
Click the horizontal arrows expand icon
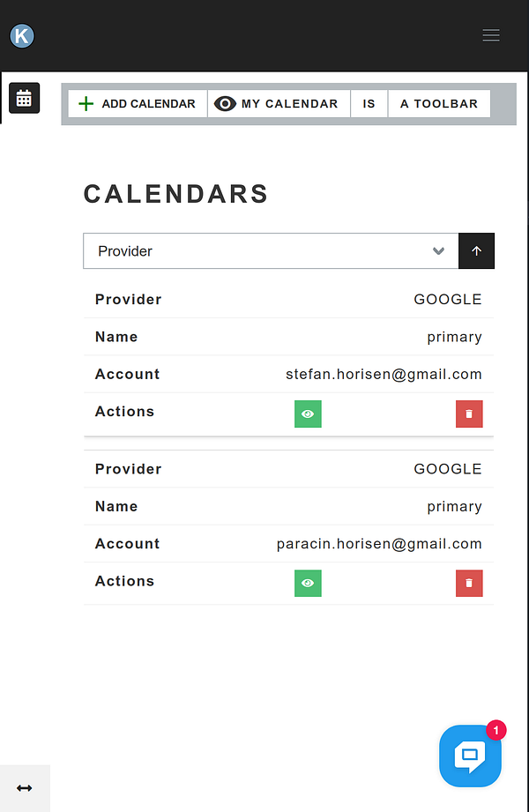(25, 787)
